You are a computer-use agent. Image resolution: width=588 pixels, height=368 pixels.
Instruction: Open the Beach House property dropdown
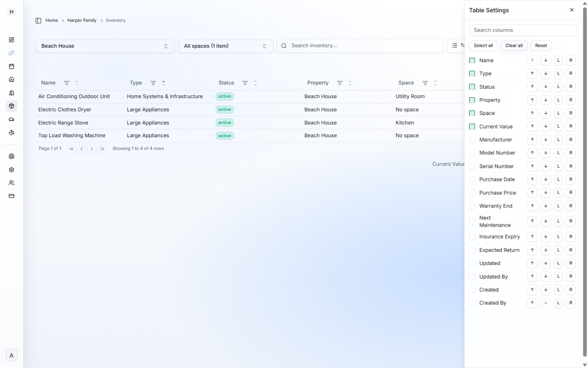(104, 46)
